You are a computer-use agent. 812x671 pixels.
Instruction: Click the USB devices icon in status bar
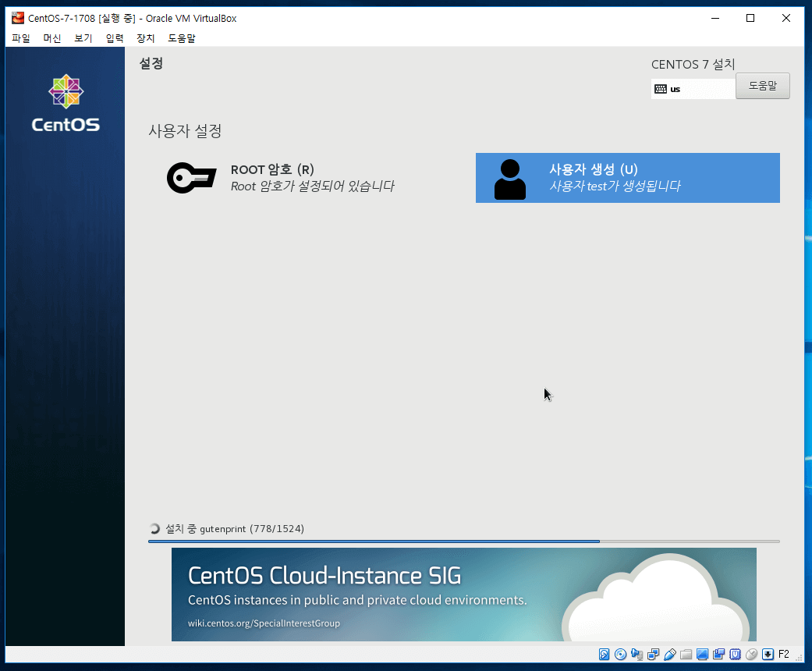click(670, 654)
